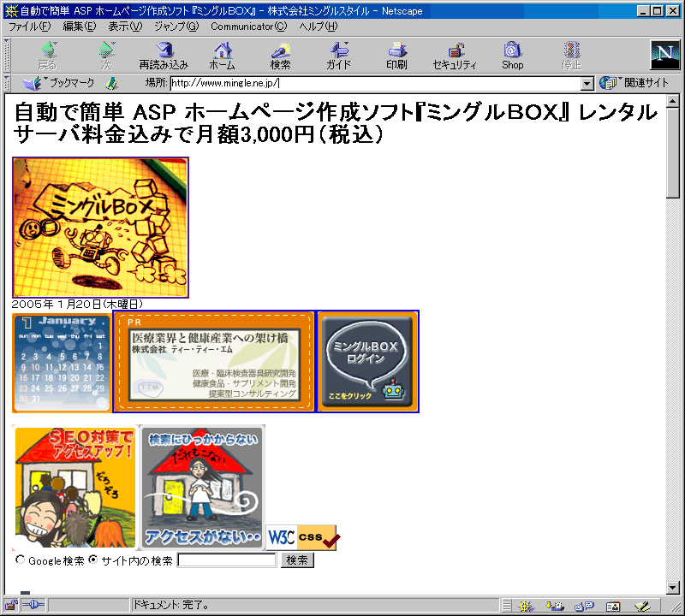Click the status text ドキュメント: 完了。
685x616 pixels.
coord(170,606)
